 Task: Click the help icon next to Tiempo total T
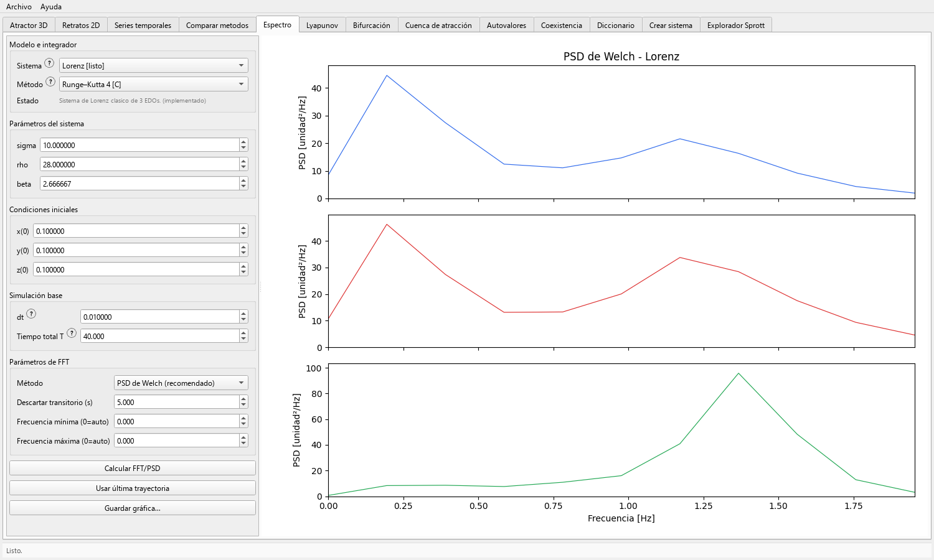[x=72, y=334]
